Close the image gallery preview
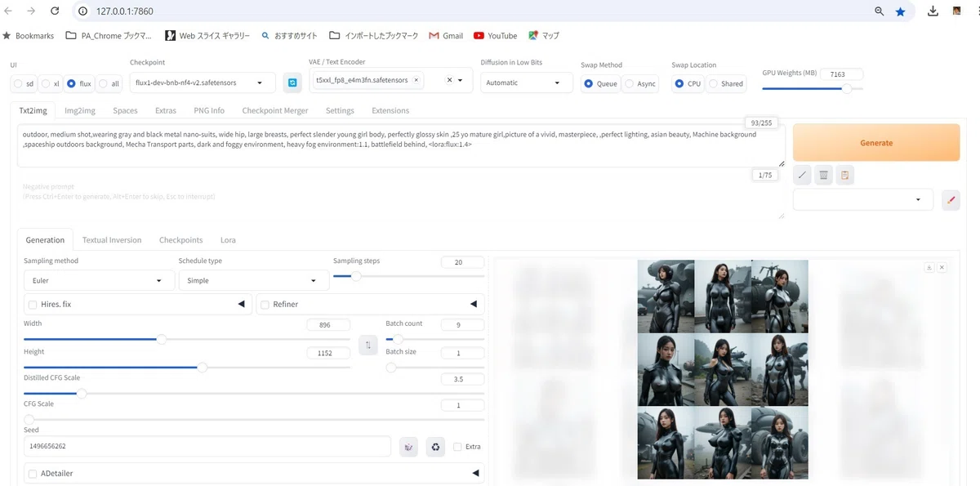Screen dimensions: 980x486 (942, 267)
